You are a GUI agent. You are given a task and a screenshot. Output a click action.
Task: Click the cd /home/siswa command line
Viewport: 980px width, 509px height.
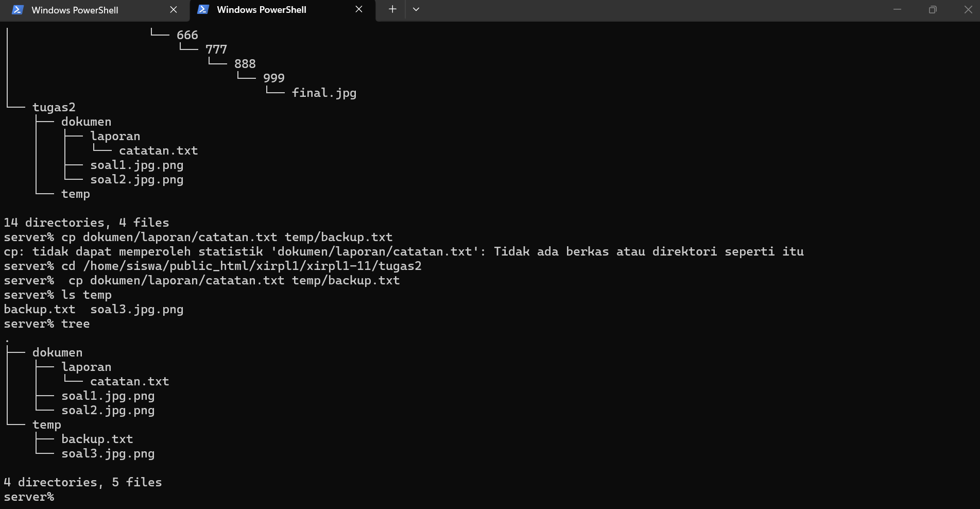[x=213, y=266]
